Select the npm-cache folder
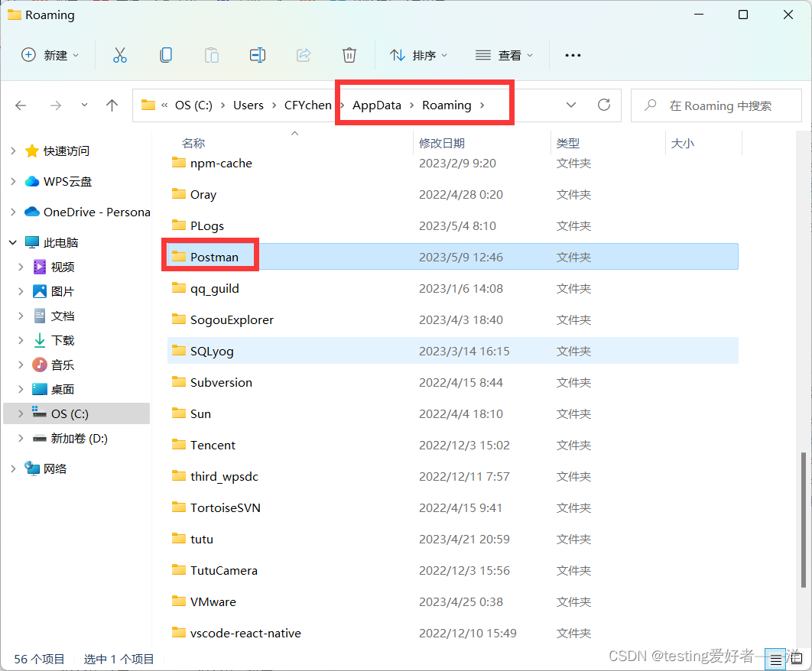This screenshot has height=671, width=812. [x=453, y=163]
